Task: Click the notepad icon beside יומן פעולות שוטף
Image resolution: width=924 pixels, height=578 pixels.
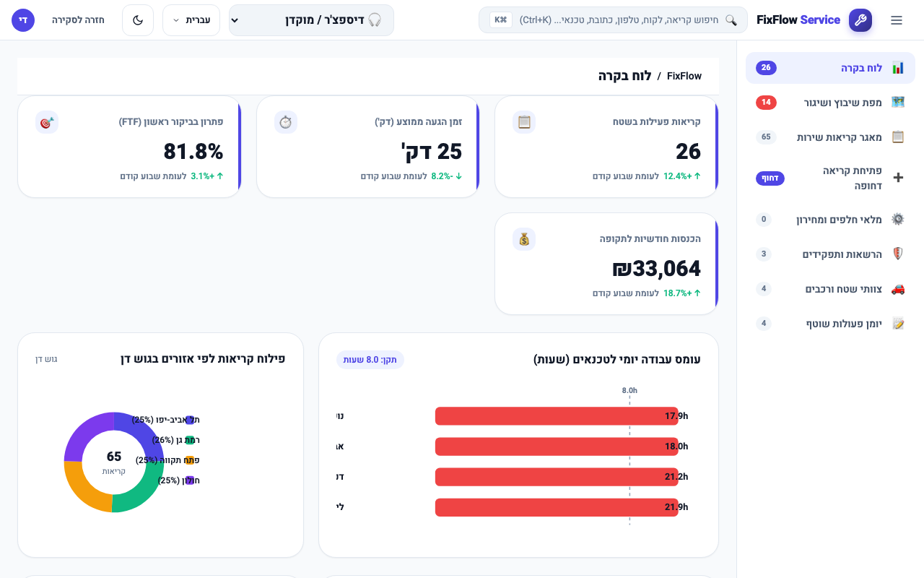Action: (x=898, y=324)
